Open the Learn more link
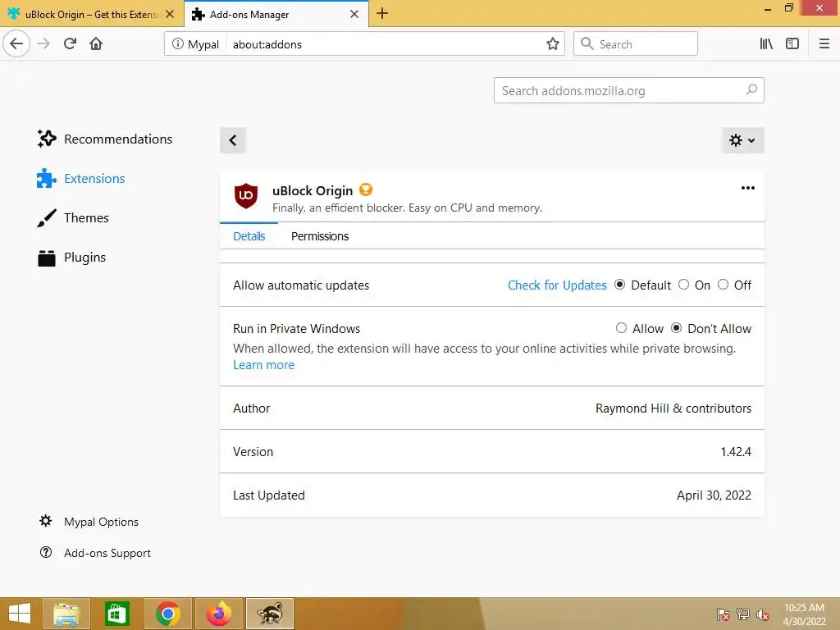 (263, 365)
